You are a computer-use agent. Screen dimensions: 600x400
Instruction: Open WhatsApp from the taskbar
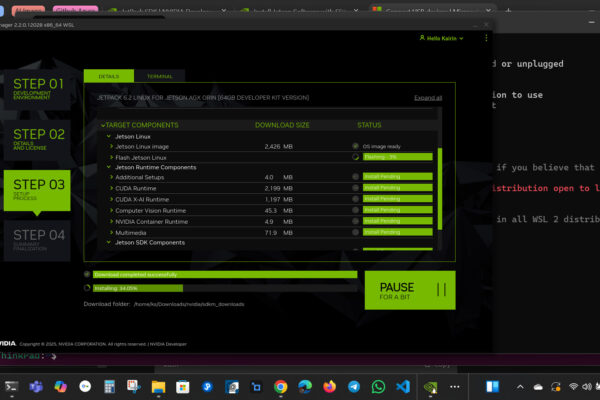[x=378, y=386]
